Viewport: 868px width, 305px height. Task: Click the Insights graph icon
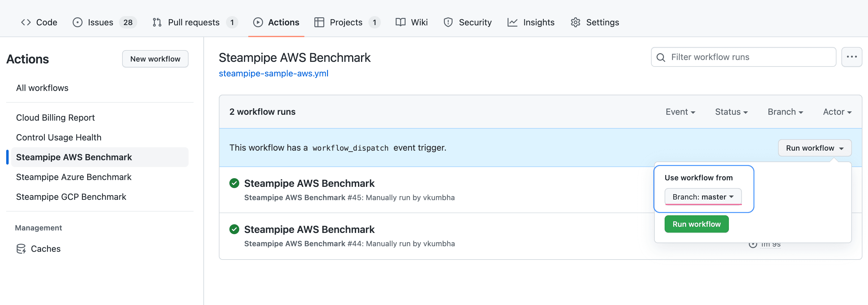(x=513, y=22)
